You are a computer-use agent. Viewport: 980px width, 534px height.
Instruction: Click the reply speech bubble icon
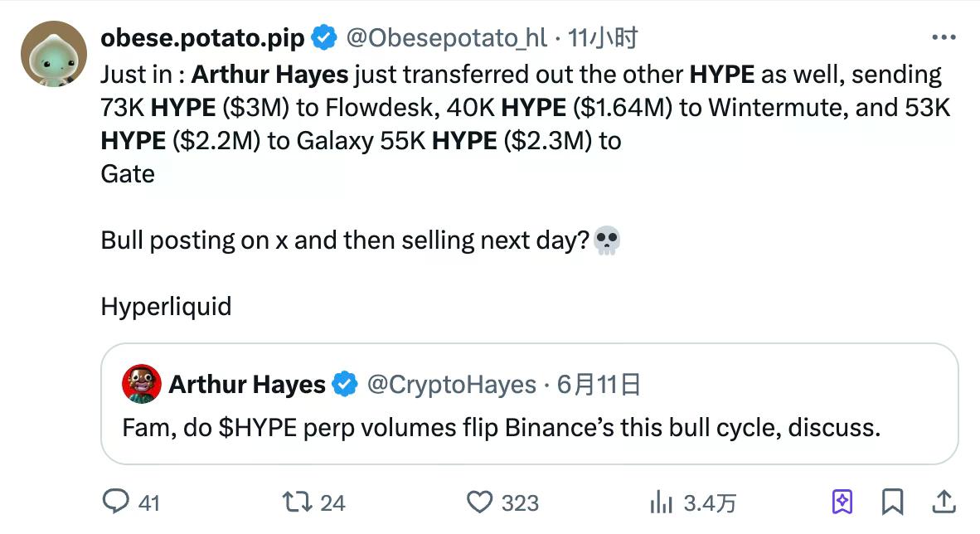pos(118,502)
